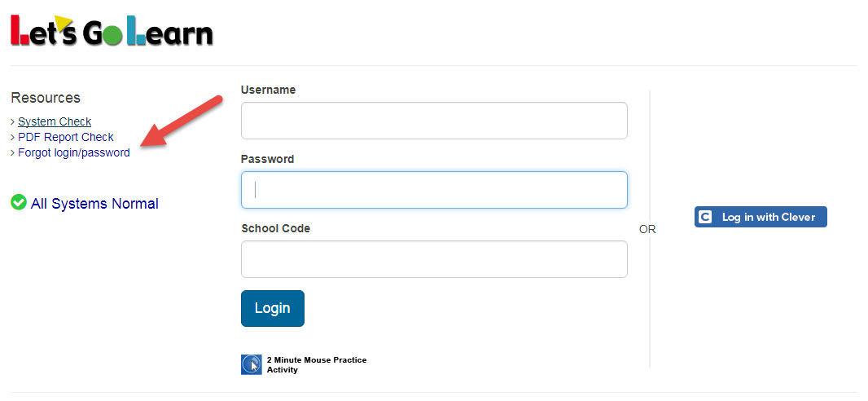868x401 pixels.
Task: Click the All Systems Normal status text
Action: point(94,204)
